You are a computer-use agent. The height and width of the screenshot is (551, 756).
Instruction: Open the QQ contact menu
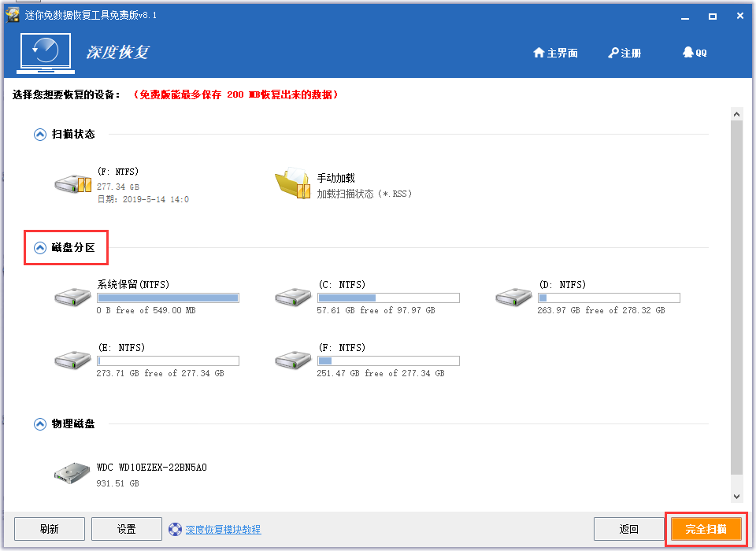[x=695, y=53]
